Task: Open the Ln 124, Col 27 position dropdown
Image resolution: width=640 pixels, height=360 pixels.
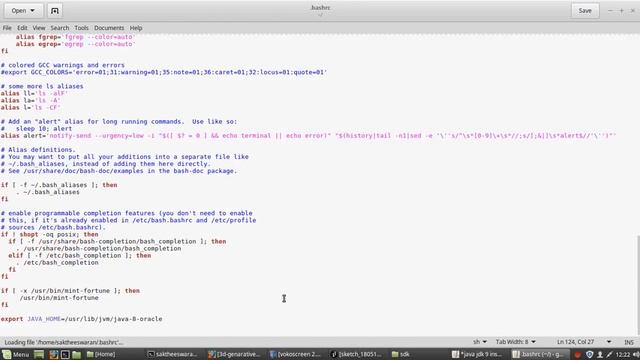Action: pyautogui.click(x=584, y=342)
